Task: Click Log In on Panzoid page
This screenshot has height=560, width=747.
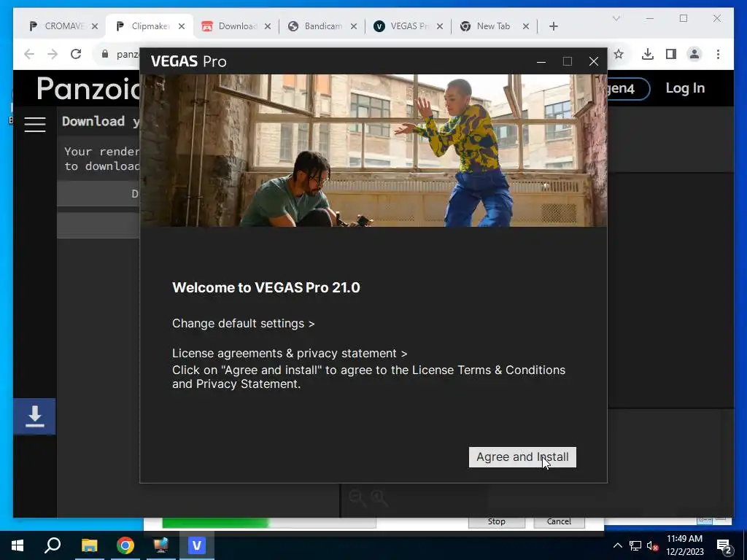Action: (685, 88)
